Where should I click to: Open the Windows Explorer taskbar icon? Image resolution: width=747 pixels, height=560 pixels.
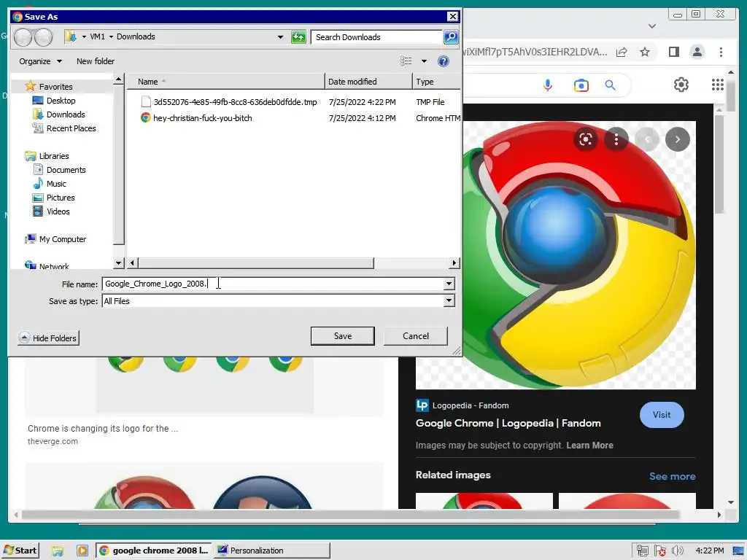58,551
